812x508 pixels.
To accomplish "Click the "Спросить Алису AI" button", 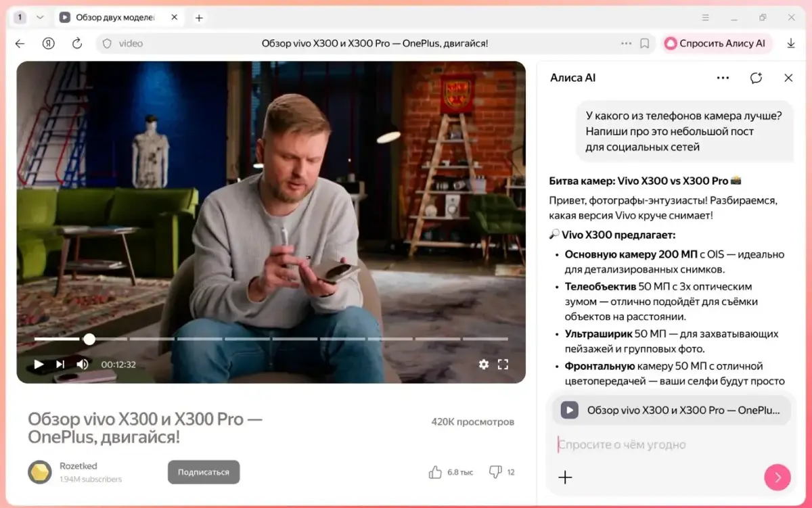I will tap(717, 43).
